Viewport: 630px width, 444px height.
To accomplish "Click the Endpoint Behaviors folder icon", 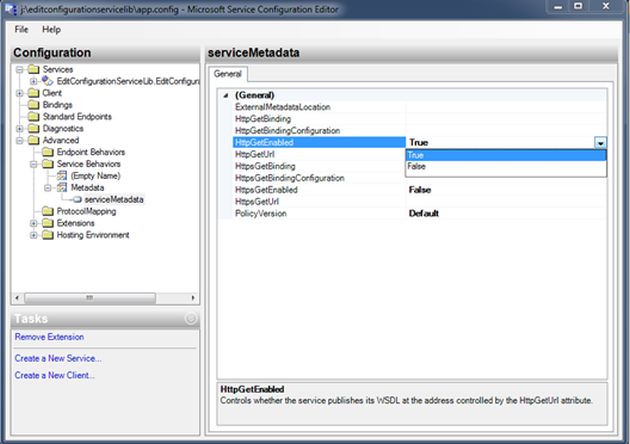I will coord(48,152).
